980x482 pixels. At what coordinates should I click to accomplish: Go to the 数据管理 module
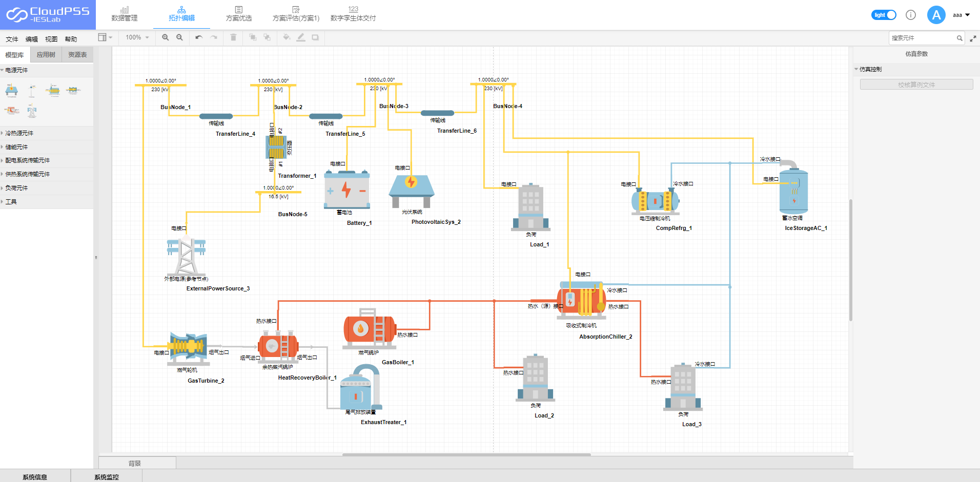[x=125, y=14]
